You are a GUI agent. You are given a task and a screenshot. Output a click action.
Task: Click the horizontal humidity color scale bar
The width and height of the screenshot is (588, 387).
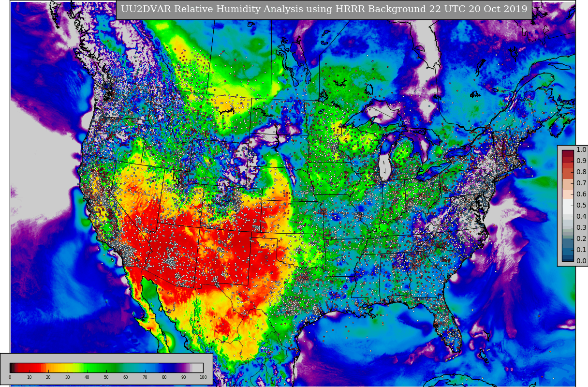(106, 368)
